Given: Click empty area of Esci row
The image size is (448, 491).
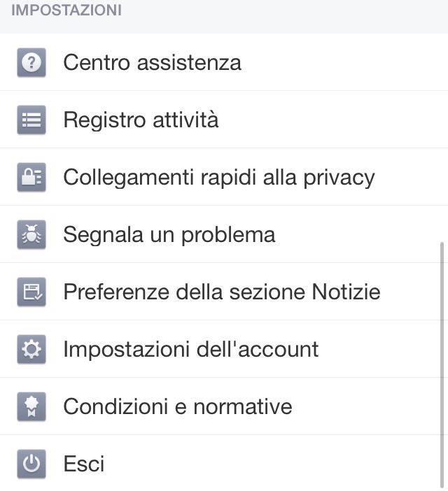Looking at the screenshot, I should coord(280,464).
